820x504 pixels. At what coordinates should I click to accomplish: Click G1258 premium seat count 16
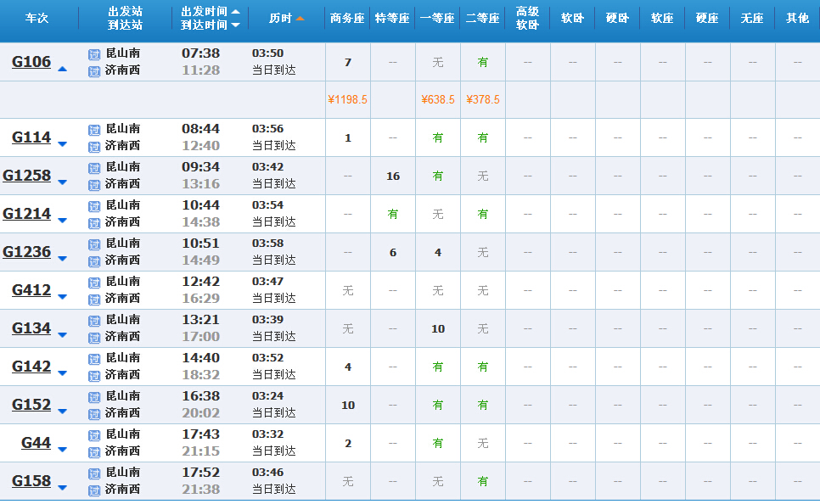coord(393,176)
